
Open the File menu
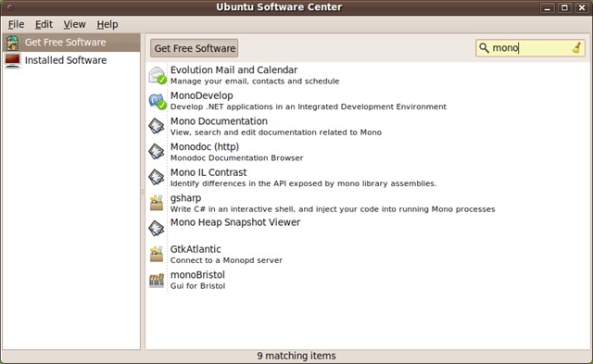[16, 25]
